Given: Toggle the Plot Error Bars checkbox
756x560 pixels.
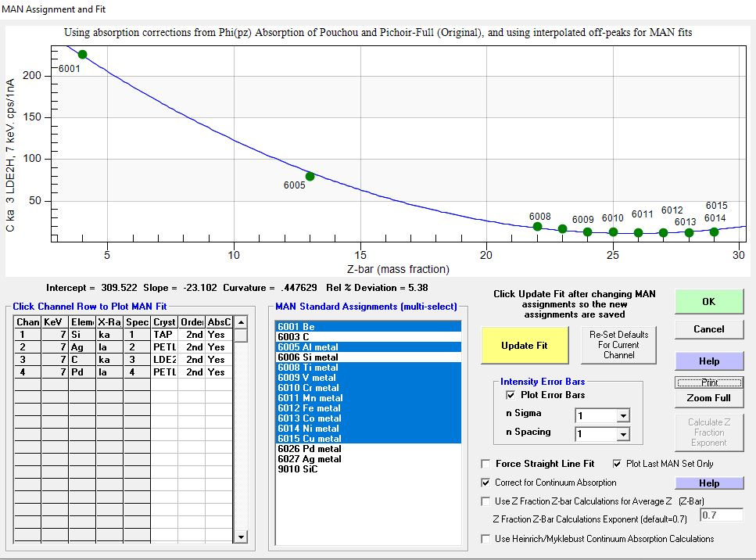Looking at the screenshot, I should (x=511, y=395).
